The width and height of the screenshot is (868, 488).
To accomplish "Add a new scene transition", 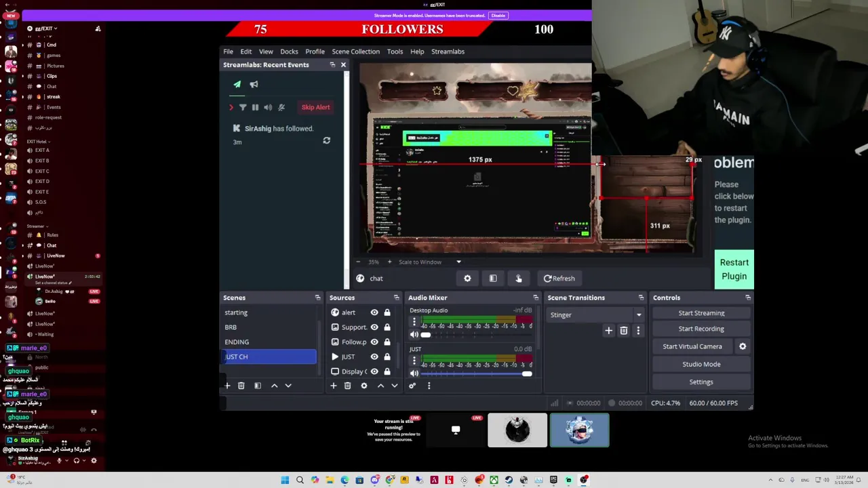I will point(608,331).
